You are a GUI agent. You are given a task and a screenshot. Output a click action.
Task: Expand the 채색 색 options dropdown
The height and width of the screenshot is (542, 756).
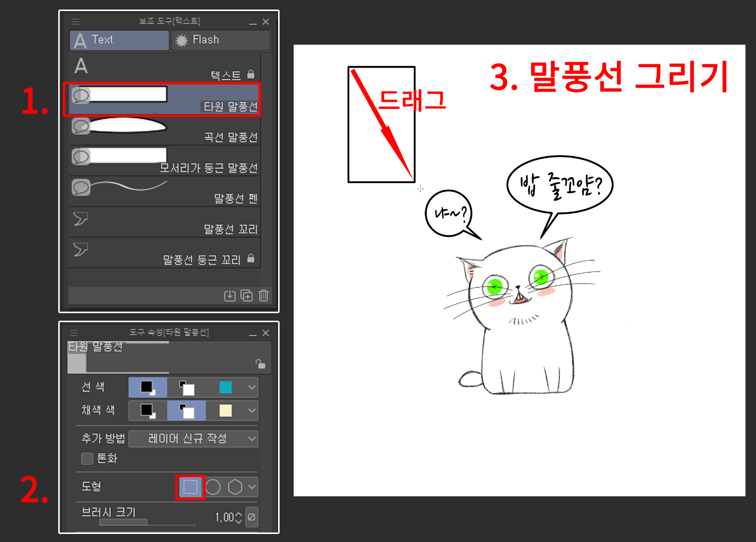251,411
